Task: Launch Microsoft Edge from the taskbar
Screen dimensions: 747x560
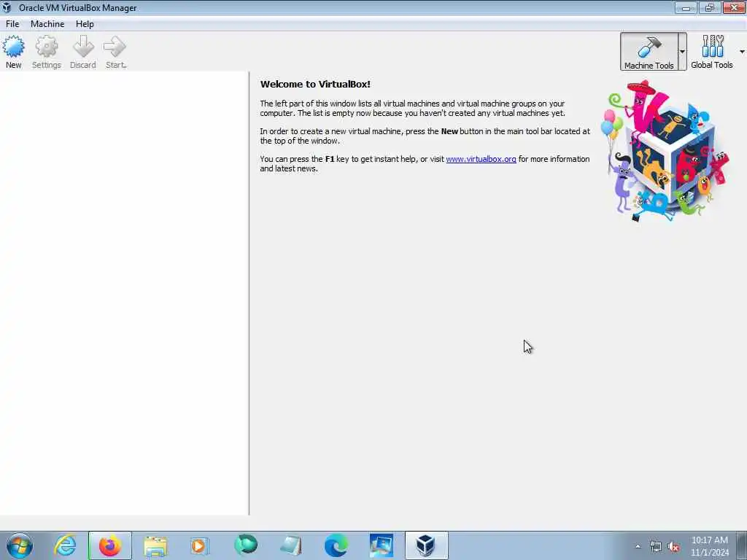Action: point(336,545)
